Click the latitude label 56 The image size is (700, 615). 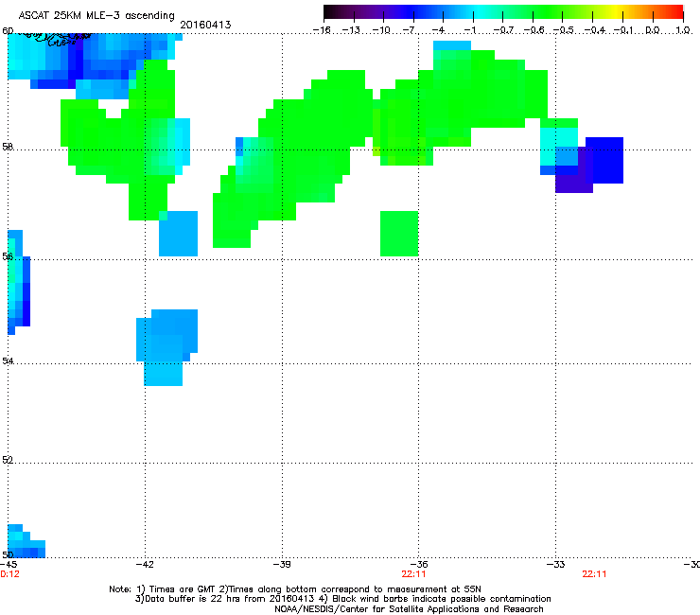[x=8, y=256]
